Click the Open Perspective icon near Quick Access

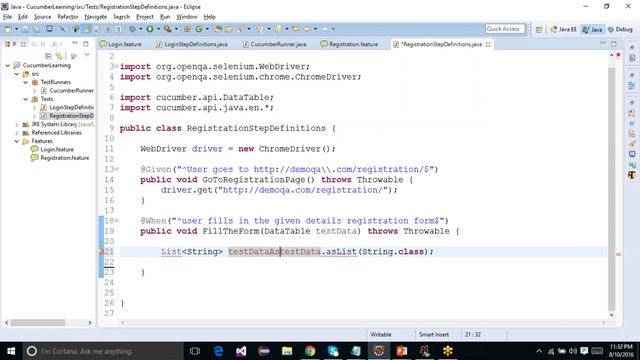(x=539, y=29)
